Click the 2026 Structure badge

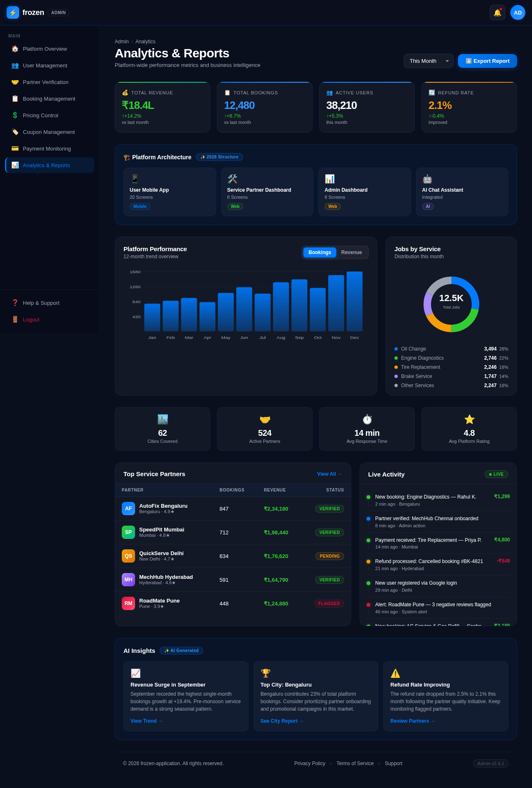point(219,157)
